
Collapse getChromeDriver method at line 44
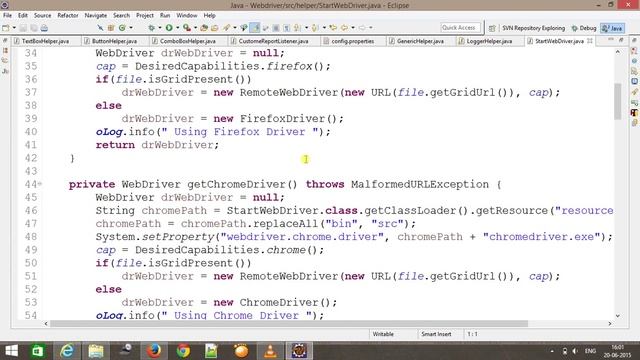tap(40, 184)
